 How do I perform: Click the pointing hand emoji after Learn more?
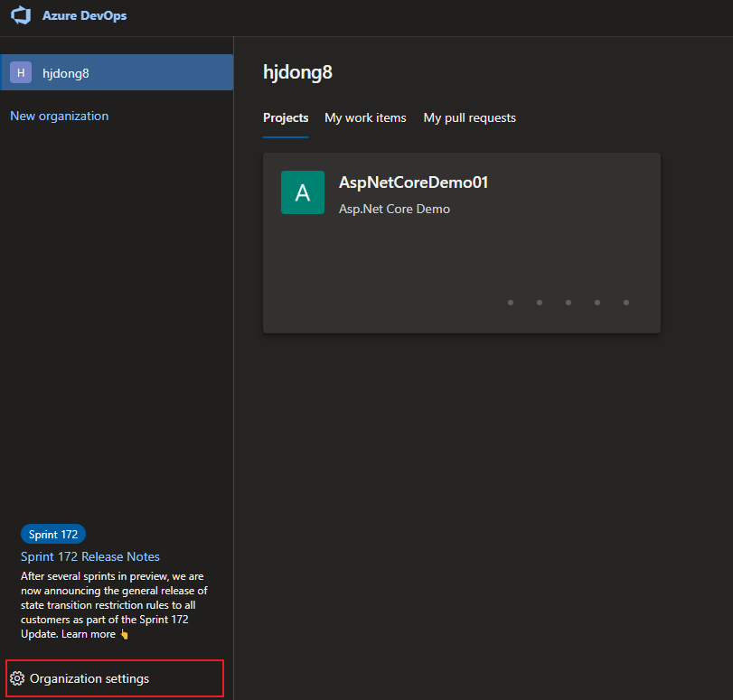pos(124,634)
